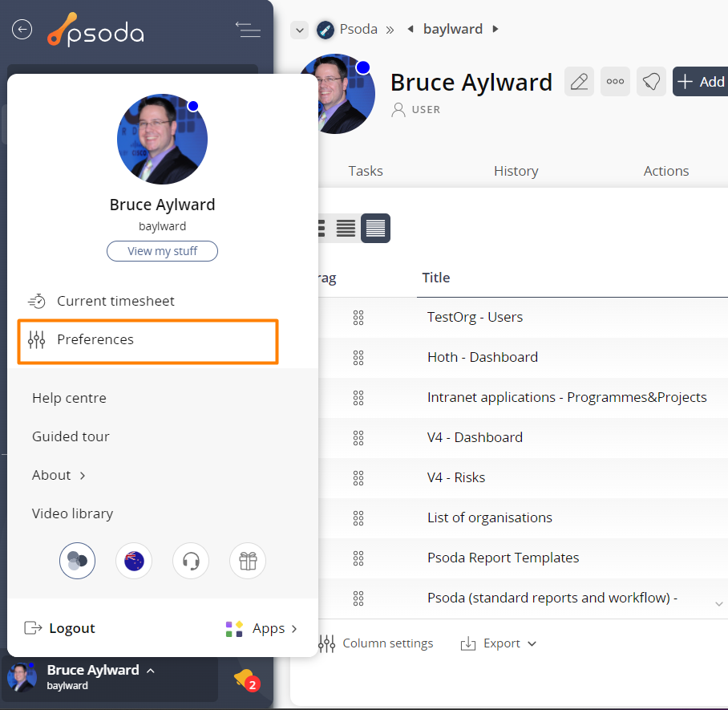Open Psoda (standard reports and workflow)
This screenshot has width=728, height=710.
coord(552,598)
